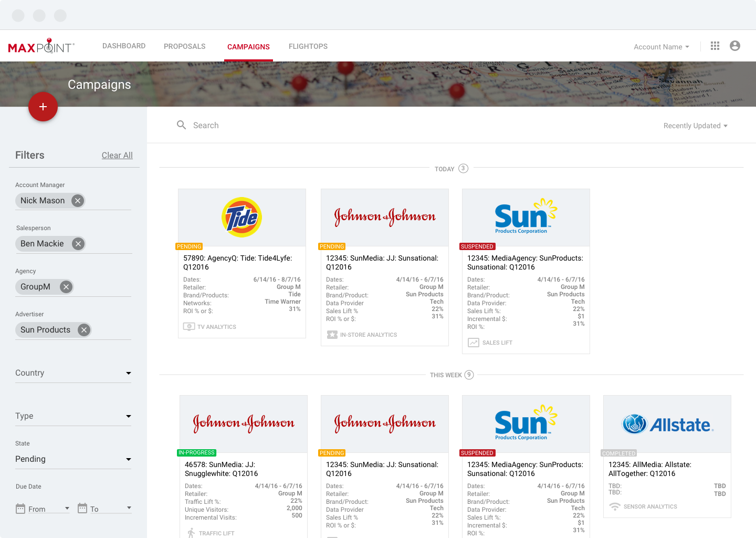Open the user profile avatar icon
The width and height of the screenshot is (756, 538).
click(x=735, y=46)
